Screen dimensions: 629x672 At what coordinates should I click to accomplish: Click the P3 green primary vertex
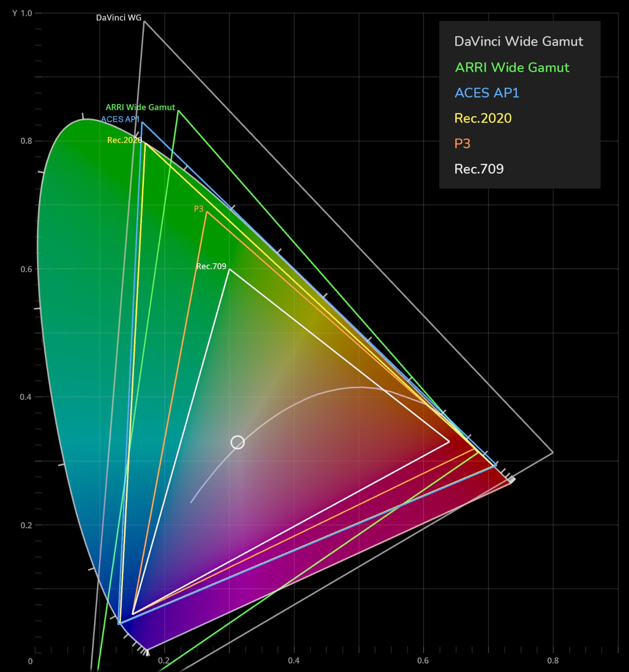click(x=206, y=212)
